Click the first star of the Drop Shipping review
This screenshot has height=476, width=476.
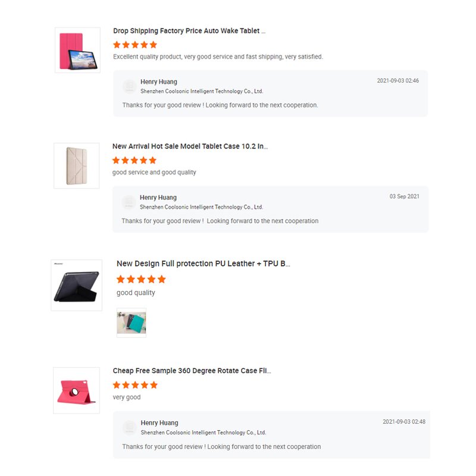tap(115, 44)
